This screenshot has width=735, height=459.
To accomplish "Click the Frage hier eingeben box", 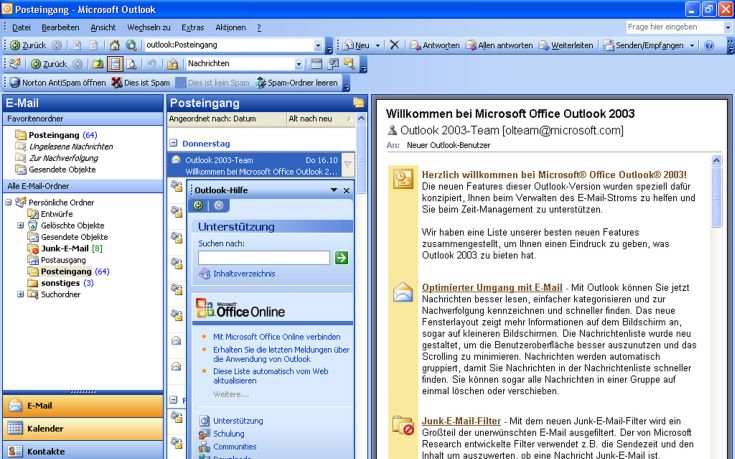I will pos(675,27).
